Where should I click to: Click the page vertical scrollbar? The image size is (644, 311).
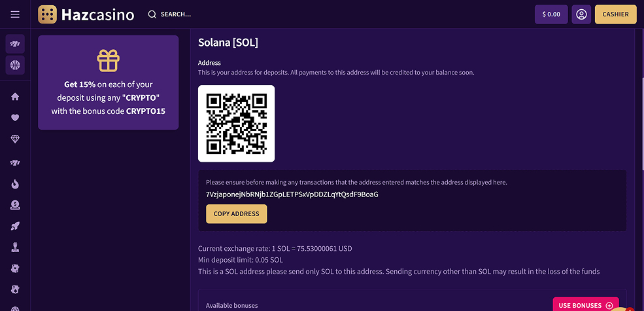coord(642,123)
